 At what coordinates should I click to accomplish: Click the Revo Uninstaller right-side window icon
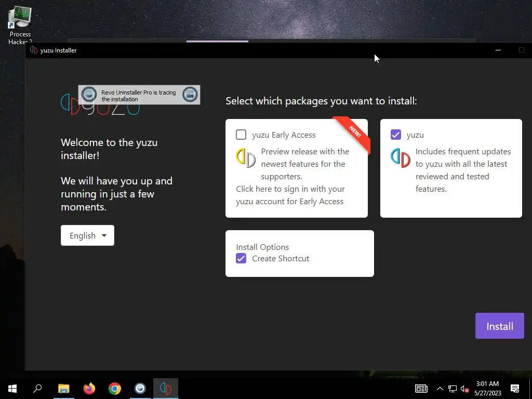[190, 95]
